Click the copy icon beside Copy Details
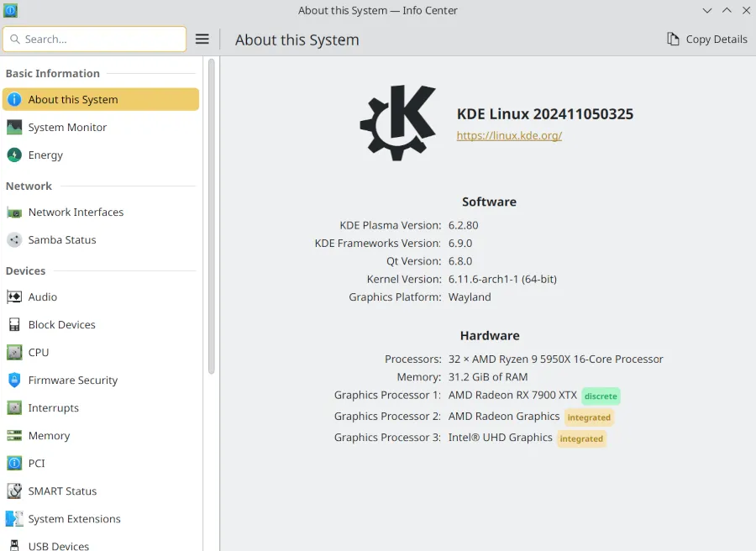 click(x=673, y=39)
